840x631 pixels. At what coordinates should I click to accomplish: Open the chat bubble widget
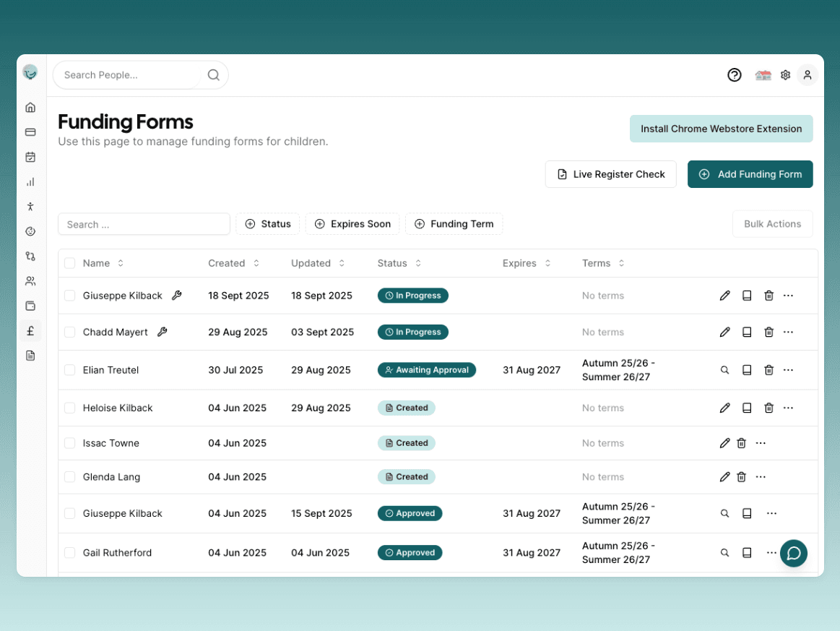coord(793,554)
